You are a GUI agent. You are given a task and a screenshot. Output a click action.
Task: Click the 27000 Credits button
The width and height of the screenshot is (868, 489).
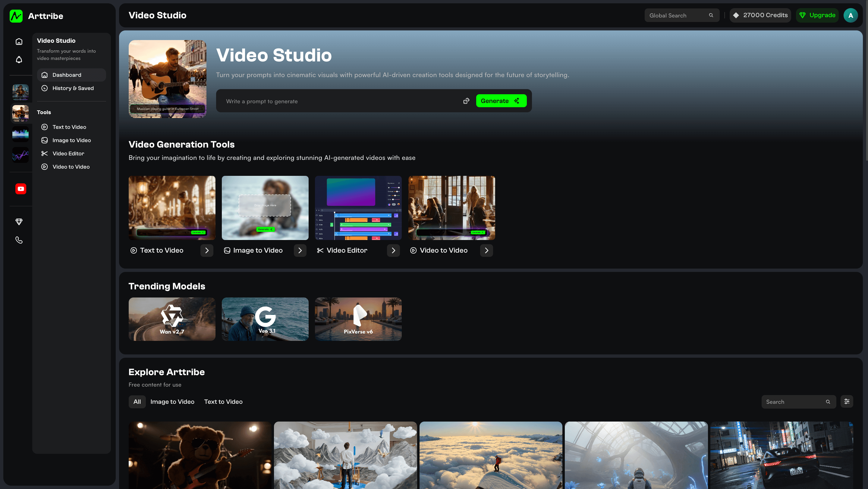click(760, 15)
